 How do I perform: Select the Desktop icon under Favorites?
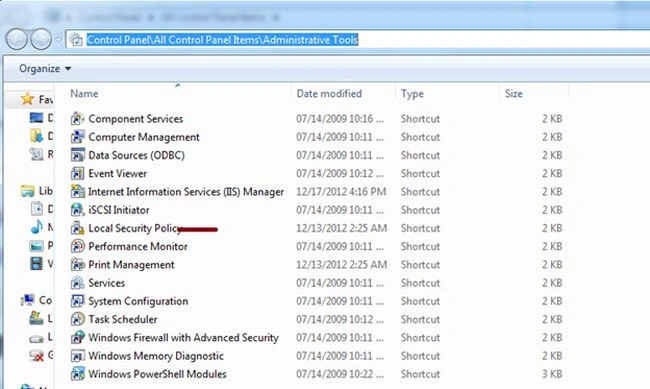coord(36,118)
